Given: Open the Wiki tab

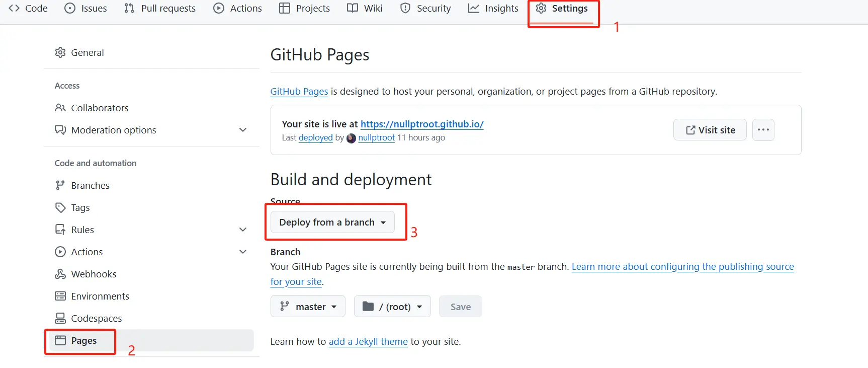Looking at the screenshot, I should coord(365,8).
